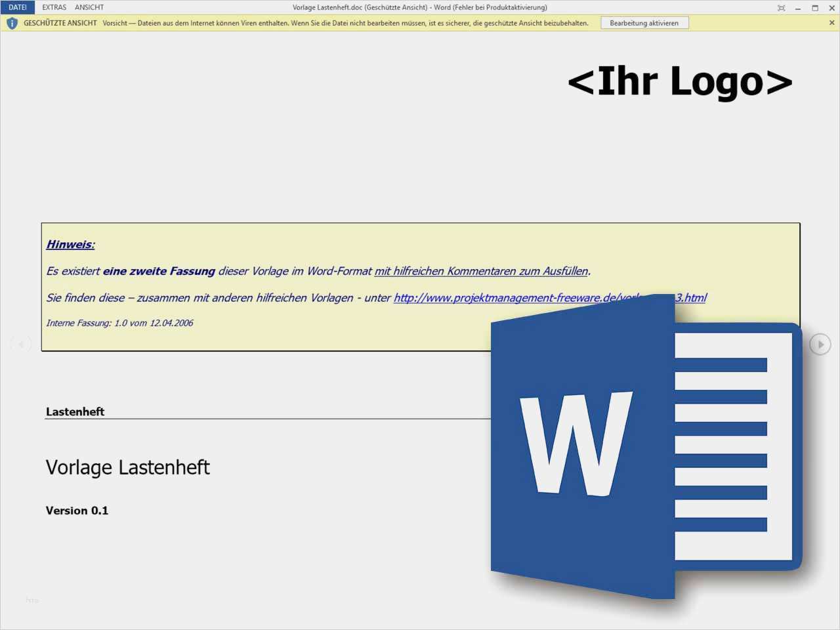Viewport: 840px width, 630px height.
Task: Go to next page with right arrow
Action: pos(820,345)
